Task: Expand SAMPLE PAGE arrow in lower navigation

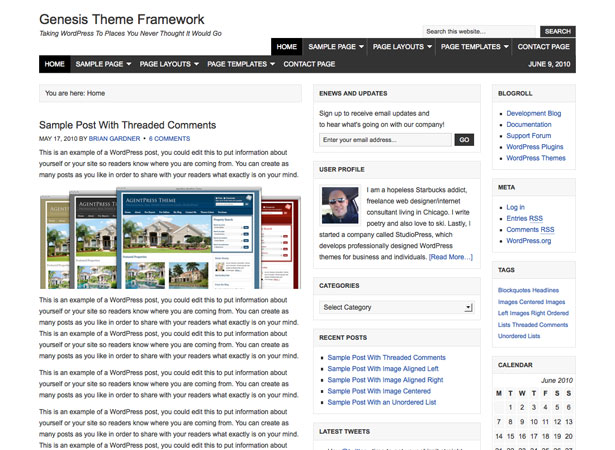Action: pyautogui.click(x=129, y=64)
